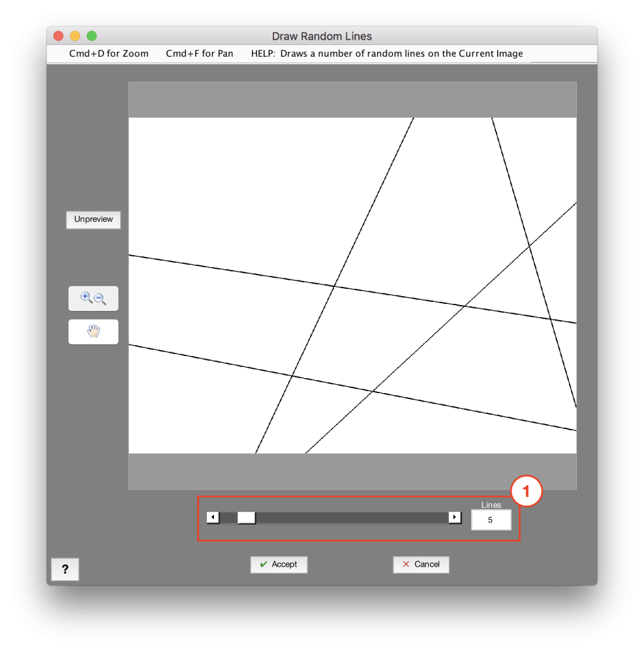
Task: Accept the random lines drawing
Action: pyautogui.click(x=279, y=565)
